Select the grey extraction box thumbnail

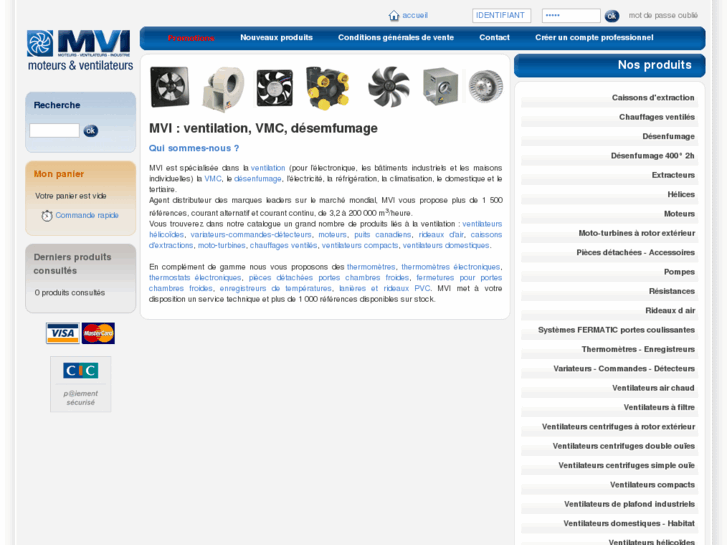point(440,86)
